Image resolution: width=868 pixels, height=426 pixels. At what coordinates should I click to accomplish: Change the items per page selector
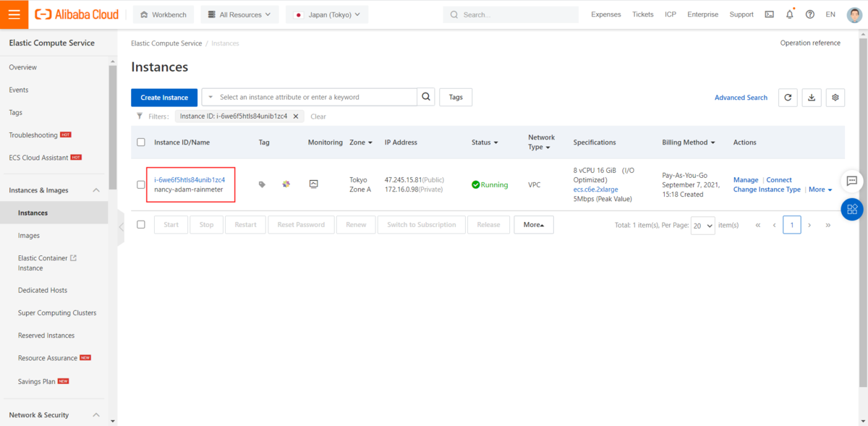pos(702,225)
